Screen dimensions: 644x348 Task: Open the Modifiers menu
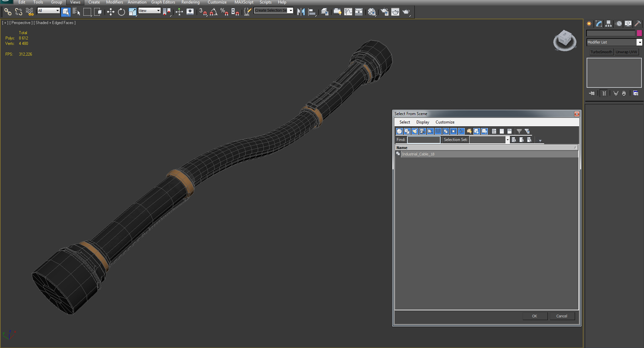114,2
